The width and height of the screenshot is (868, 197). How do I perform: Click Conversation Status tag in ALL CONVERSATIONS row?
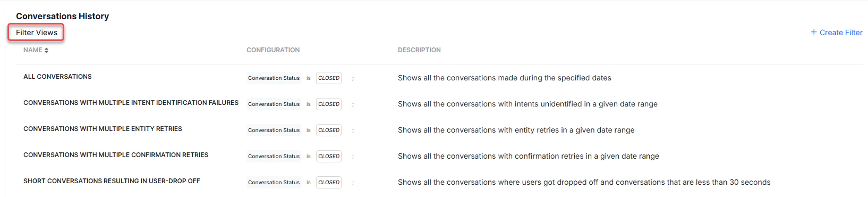coord(274,78)
